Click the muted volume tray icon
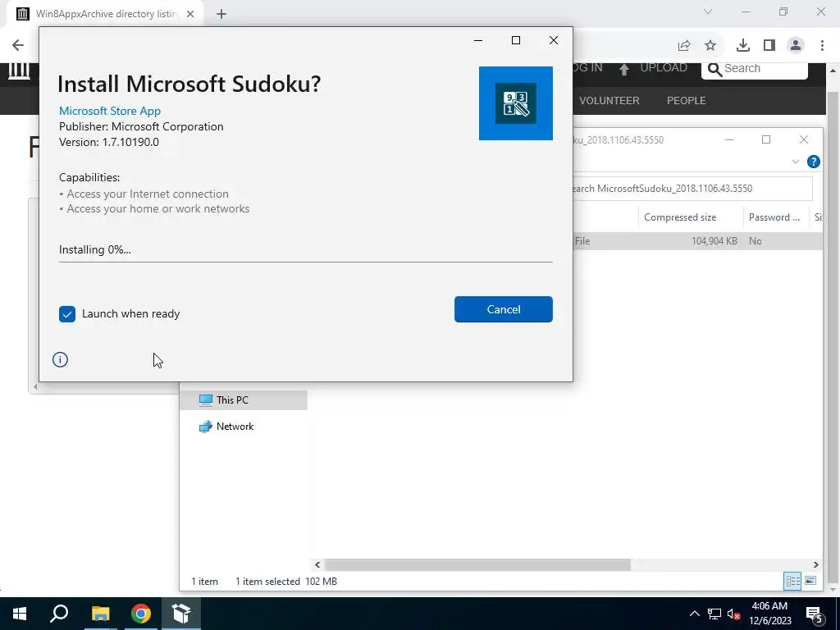The width and height of the screenshot is (840, 630). click(734, 614)
